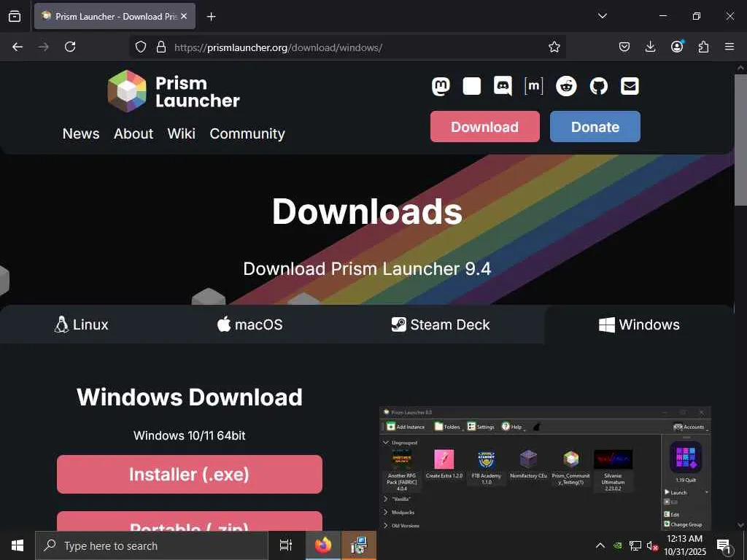Image resolution: width=747 pixels, height=560 pixels.
Task: Reload the page with the refresh icon
Action: [x=70, y=47]
